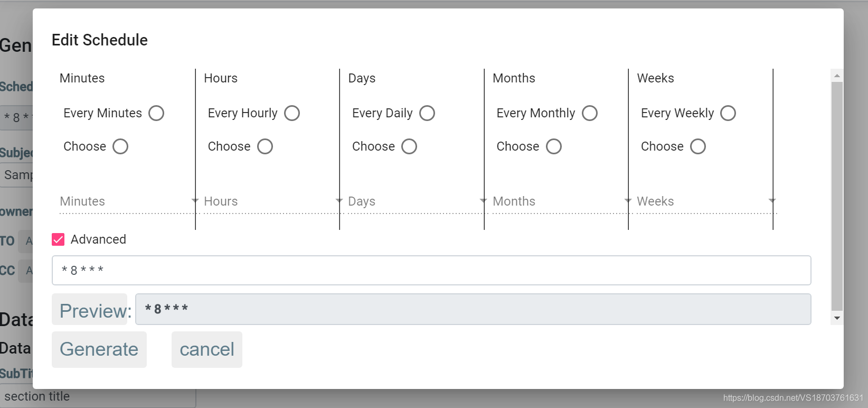The width and height of the screenshot is (868, 408).
Task: Select the Every Hourly radio button
Action: click(292, 113)
